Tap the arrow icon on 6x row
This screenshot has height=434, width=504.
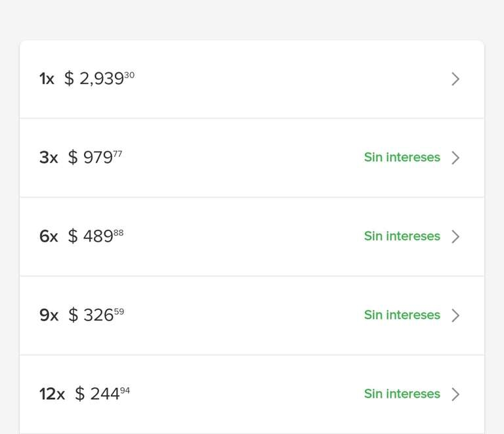455,236
